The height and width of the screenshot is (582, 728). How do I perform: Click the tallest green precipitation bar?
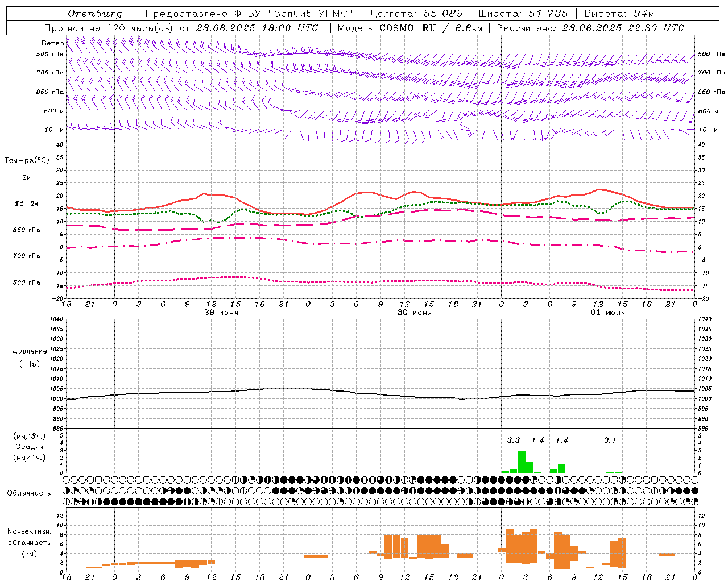tap(522, 462)
